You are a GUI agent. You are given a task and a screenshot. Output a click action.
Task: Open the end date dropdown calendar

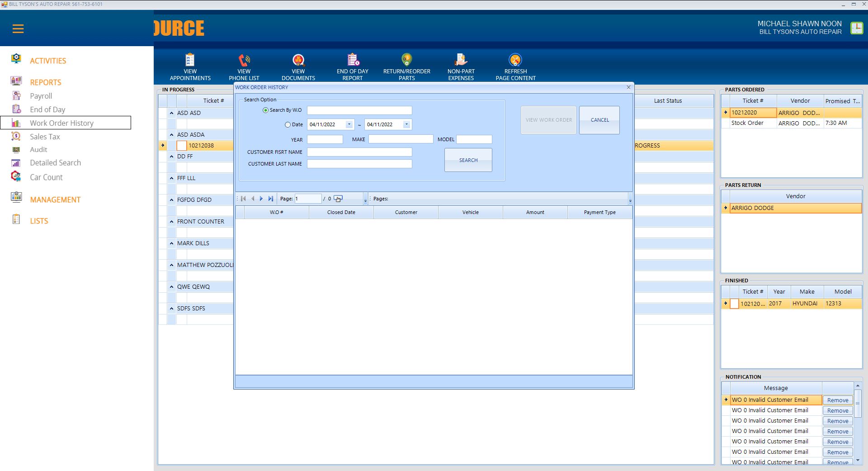pyautogui.click(x=406, y=124)
